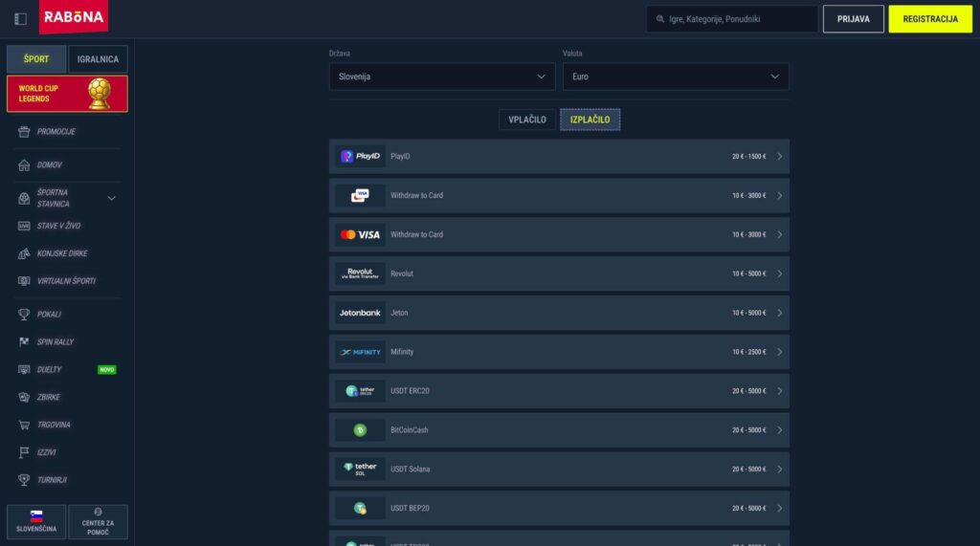
Task: Go to Domov home icon
Action: (24, 164)
